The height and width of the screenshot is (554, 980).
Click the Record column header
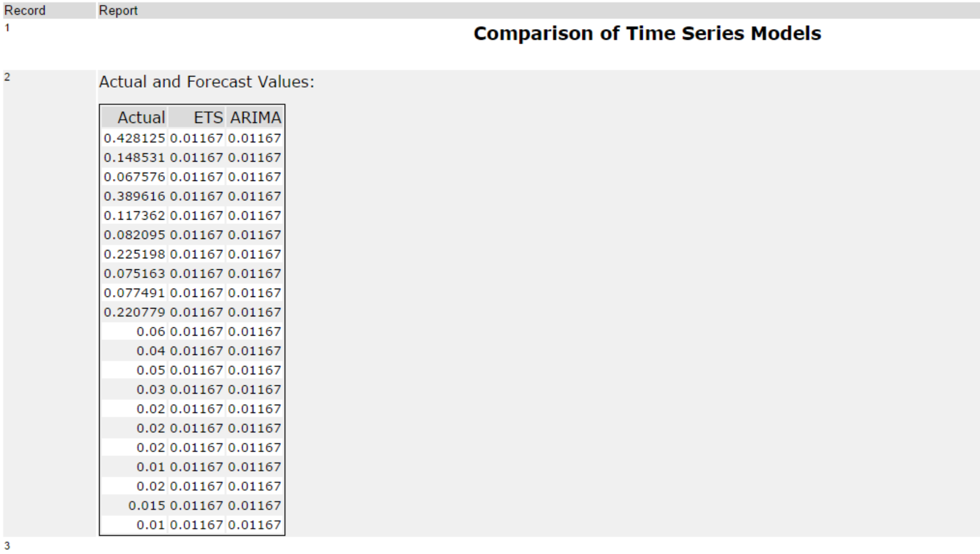(x=25, y=10)
